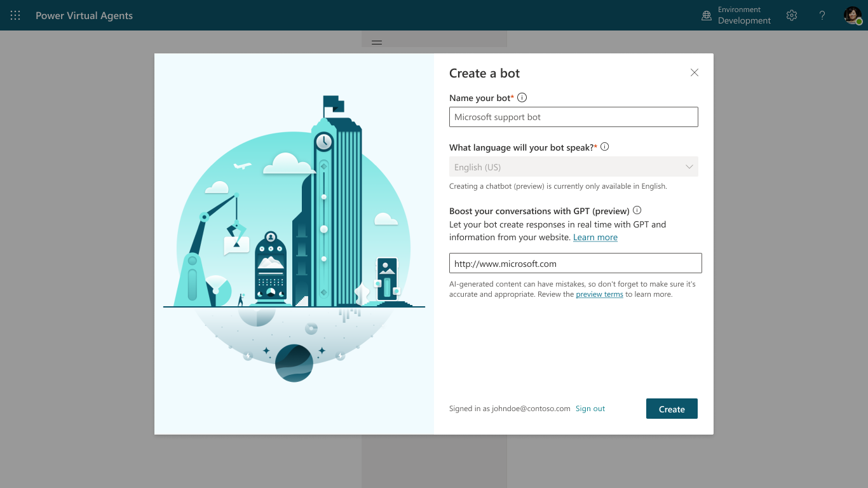This screenshot has width=868, height=488.
Task: Show info tooltip for Boost with GPT
Action: [x=637, y=210]
